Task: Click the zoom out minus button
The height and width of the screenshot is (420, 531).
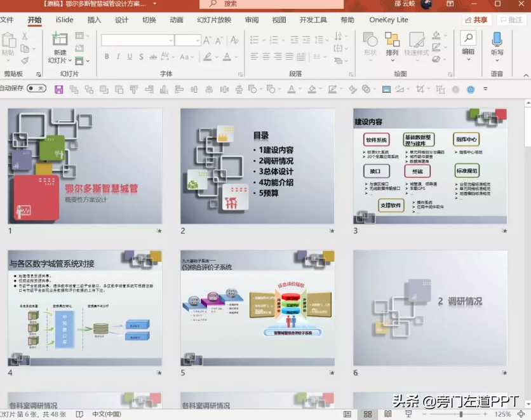Action: (424, 414)
